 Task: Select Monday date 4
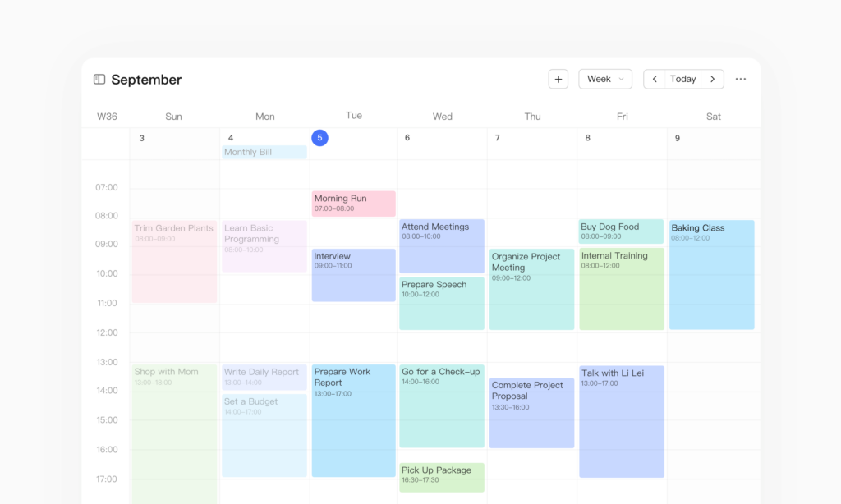pyautogui.click(x=231, y=138)
